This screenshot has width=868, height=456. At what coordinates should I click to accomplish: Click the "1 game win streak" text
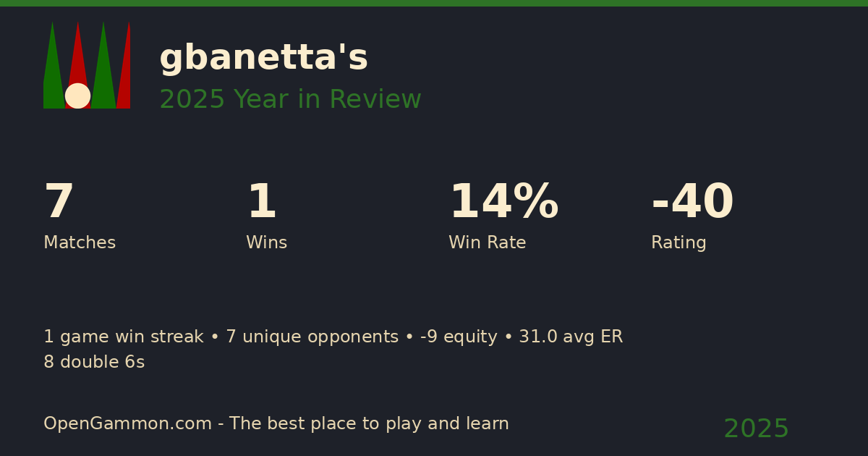click(x=124, y=337)
